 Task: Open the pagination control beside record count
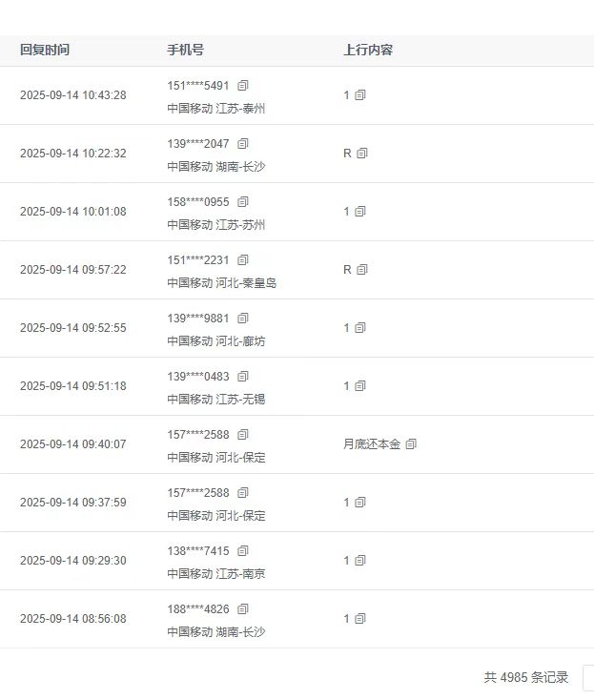588,677
